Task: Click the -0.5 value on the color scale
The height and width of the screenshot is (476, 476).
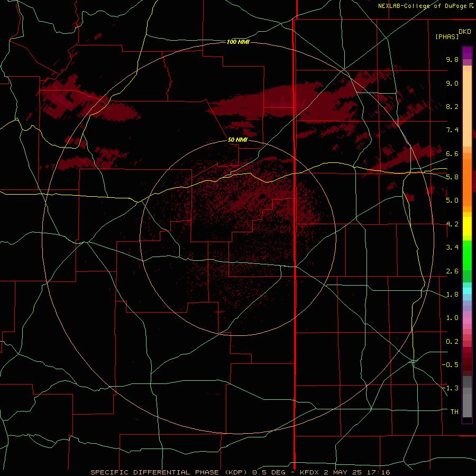Action: [x=450, y=365]
